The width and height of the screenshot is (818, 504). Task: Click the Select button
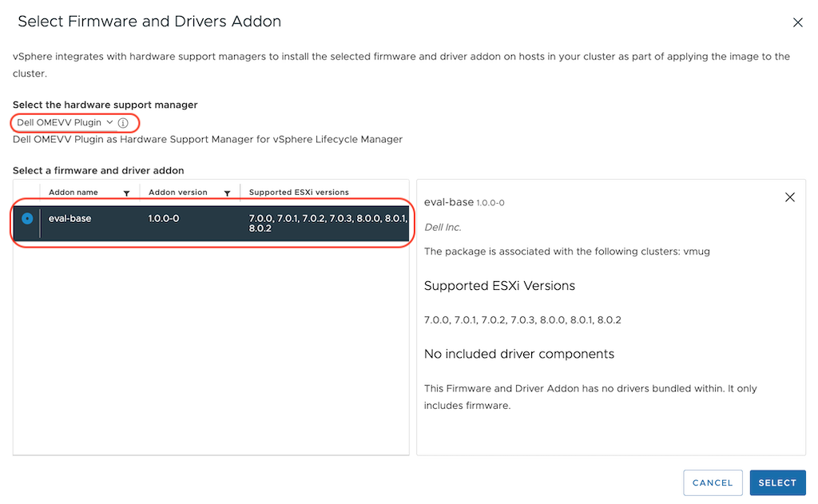tap(777, 482)
